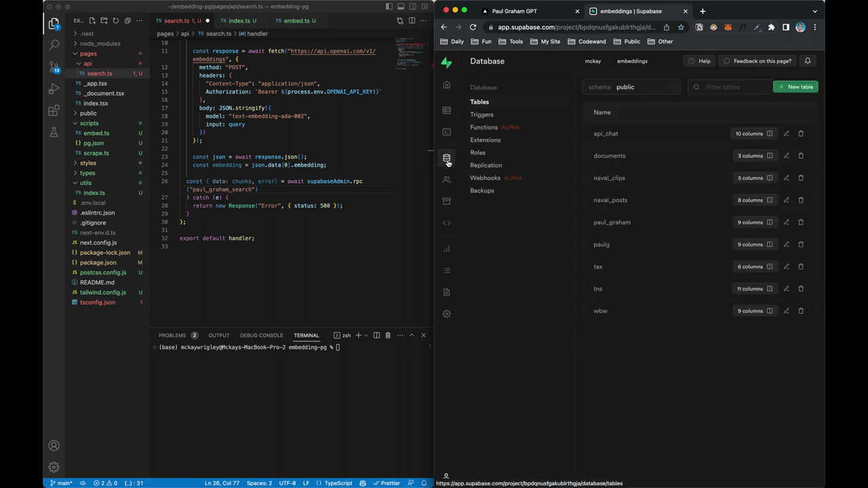Open the Supabase SQL Editor sidebar icon
This screenshot has height=488, width=868.
pyautogui.click(x=446, y=132)
